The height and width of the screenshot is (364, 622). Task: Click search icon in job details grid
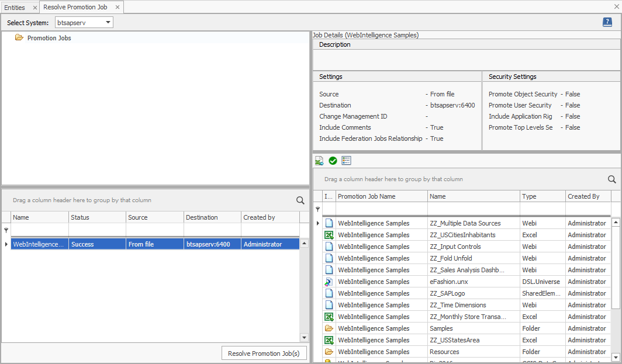pos(612,179)
